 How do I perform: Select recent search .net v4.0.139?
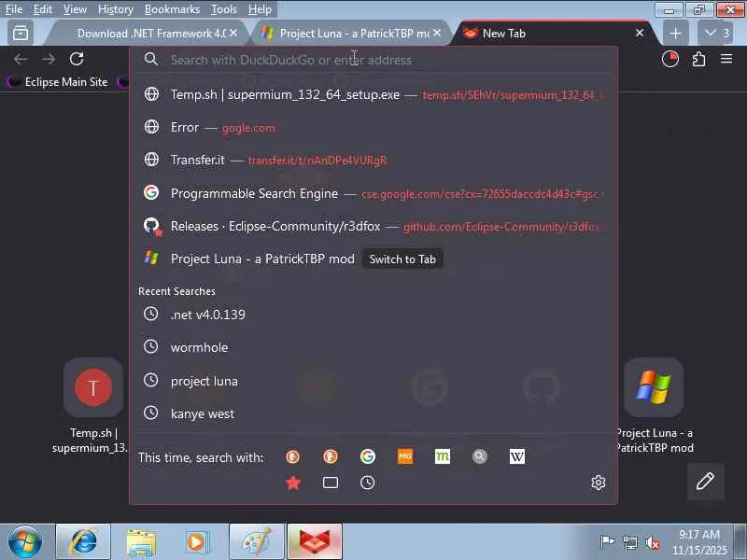373,315
